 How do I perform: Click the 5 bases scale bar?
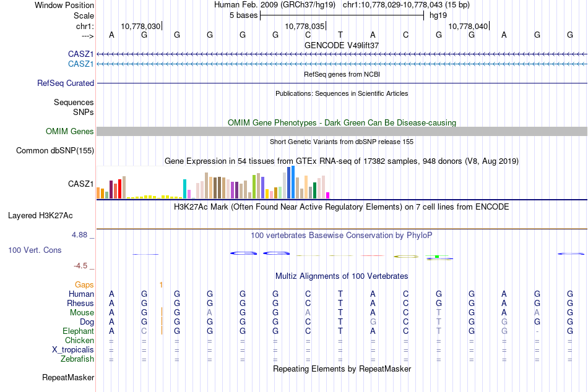click(x=342, y=15)
